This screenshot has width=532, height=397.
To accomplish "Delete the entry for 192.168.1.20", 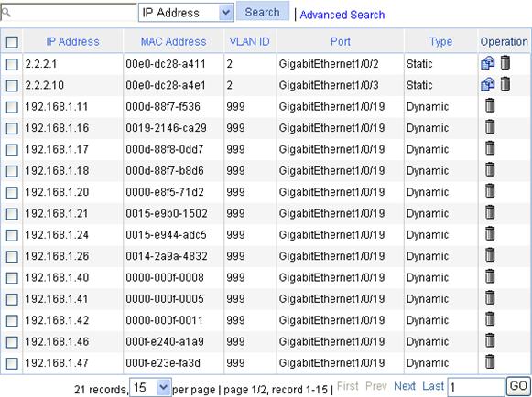I will tap(490, 191).
